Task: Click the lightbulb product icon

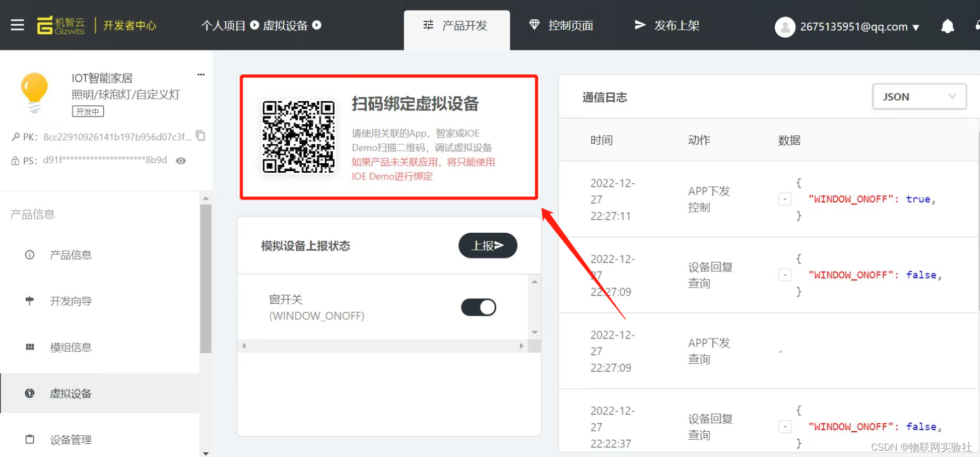Action: [34, 93]
